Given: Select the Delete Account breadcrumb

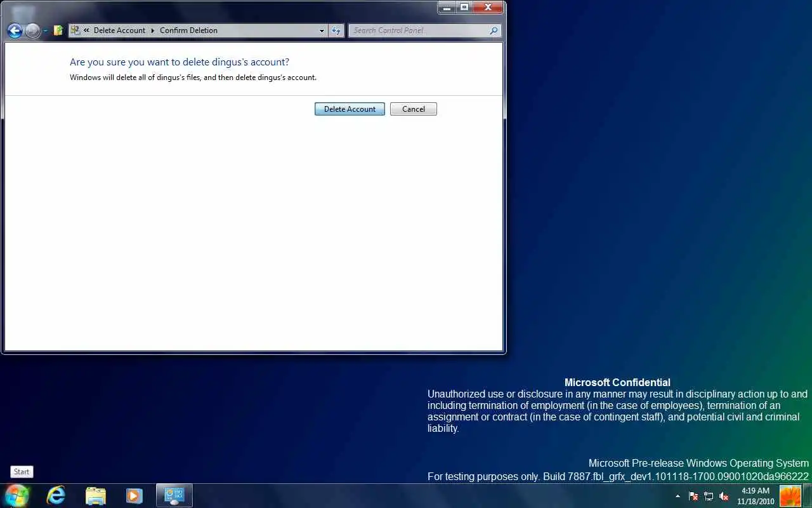Looking at the screenshot, I should pos(119,30).
